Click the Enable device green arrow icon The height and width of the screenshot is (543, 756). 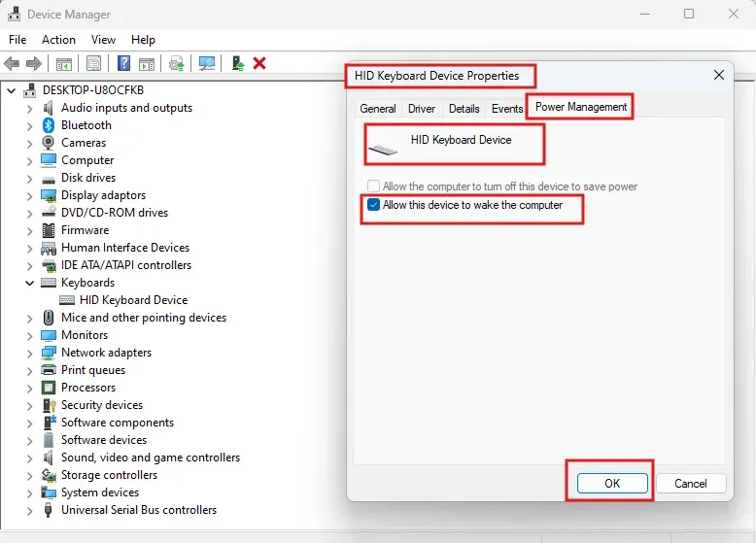pos(238,63)
